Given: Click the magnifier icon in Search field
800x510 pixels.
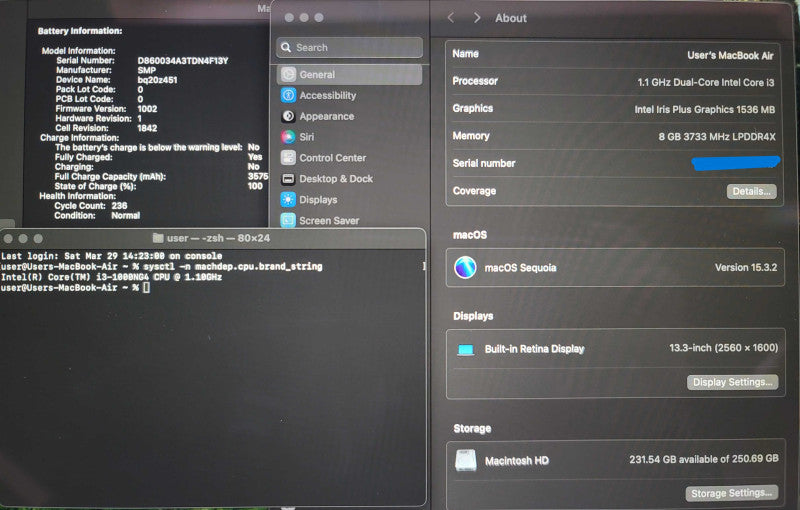Looking at the screenshot, I should (286, 47).
